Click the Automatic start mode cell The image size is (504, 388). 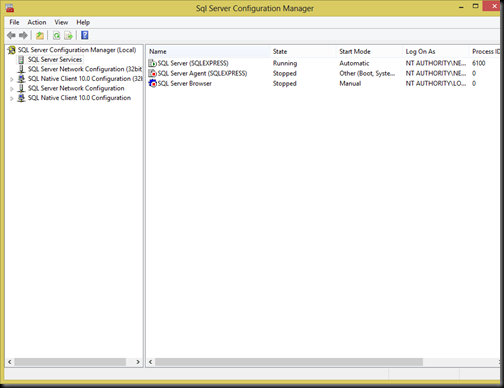tap(354, 63)
